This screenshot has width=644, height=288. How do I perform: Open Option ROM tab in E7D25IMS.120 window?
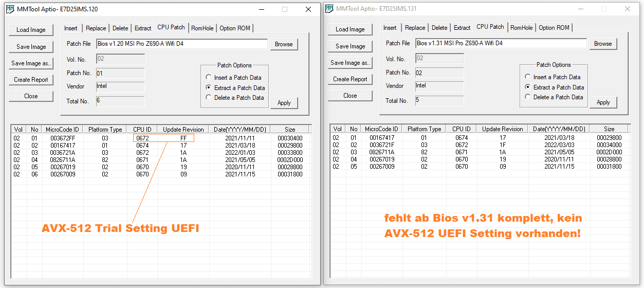[x=235, y=28]
